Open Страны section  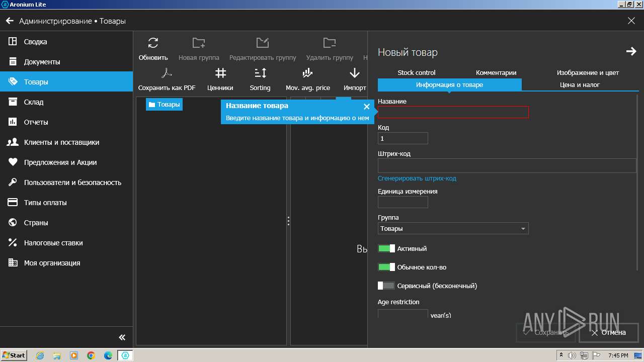coord(66,223)
